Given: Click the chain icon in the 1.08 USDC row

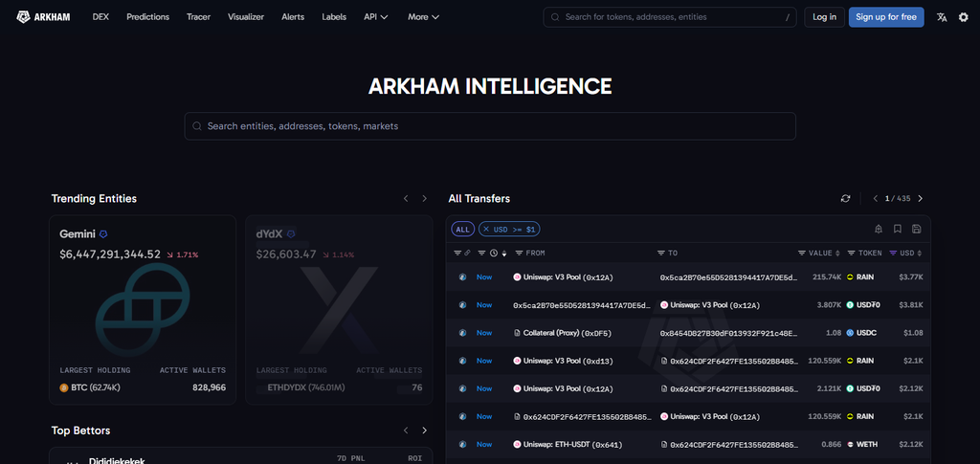Looking at the screenshot, I should pos(462,333).
